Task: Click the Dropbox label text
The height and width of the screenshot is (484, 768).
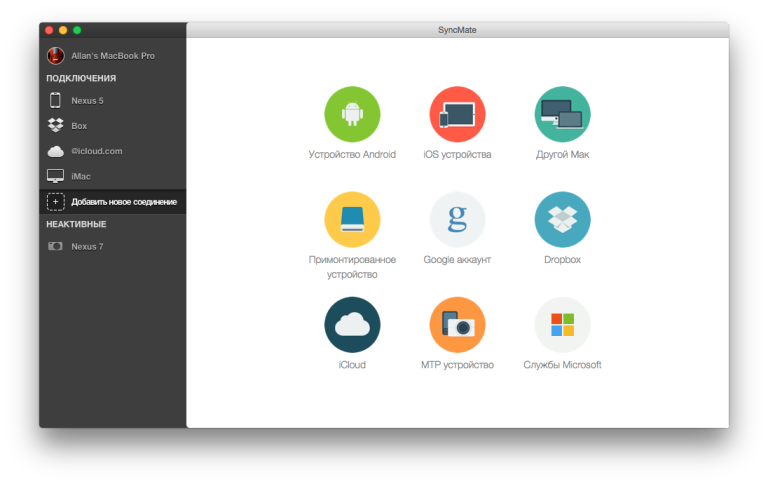Action: click(x=562, y=260)
